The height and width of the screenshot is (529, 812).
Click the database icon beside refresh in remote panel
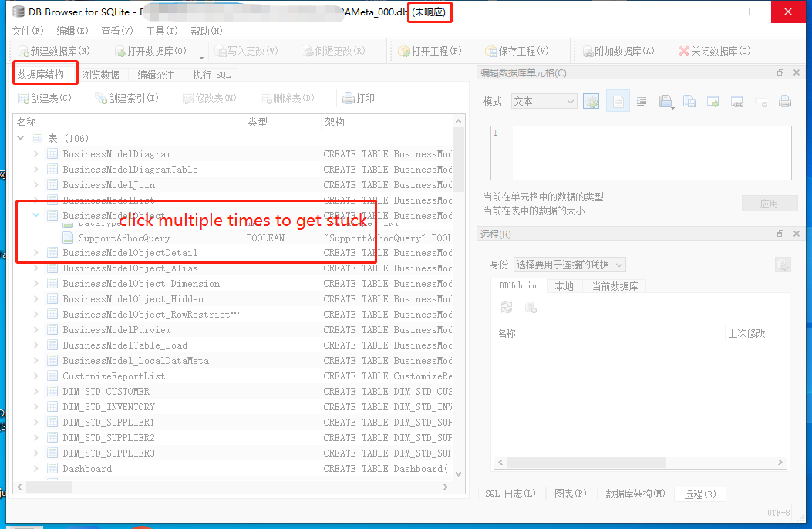(531, 308)
